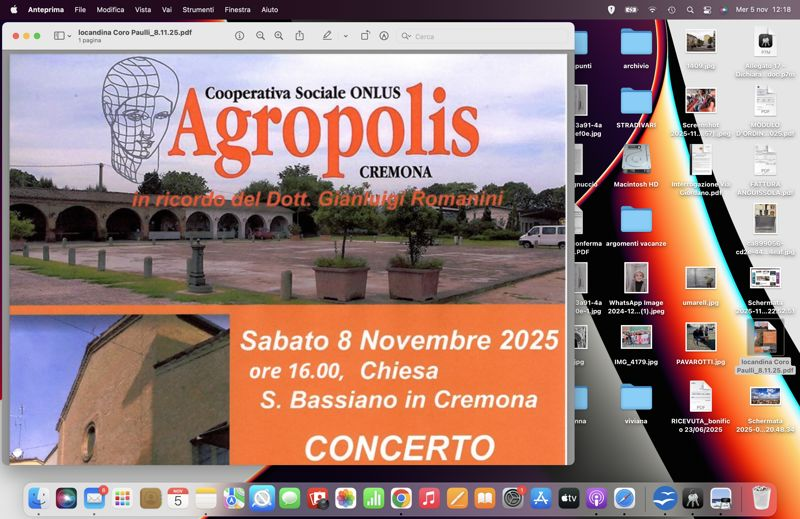Click the rotate page icon

click(365, 36)
